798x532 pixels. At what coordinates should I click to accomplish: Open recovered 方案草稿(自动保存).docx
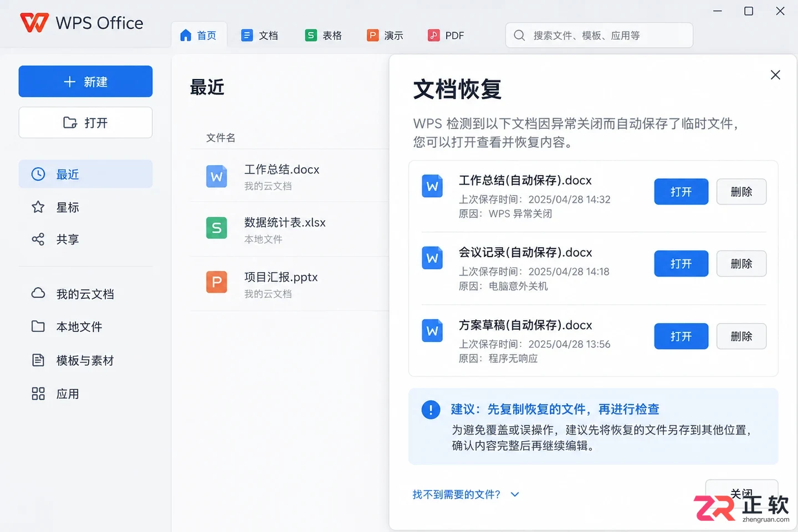point(681,336)
